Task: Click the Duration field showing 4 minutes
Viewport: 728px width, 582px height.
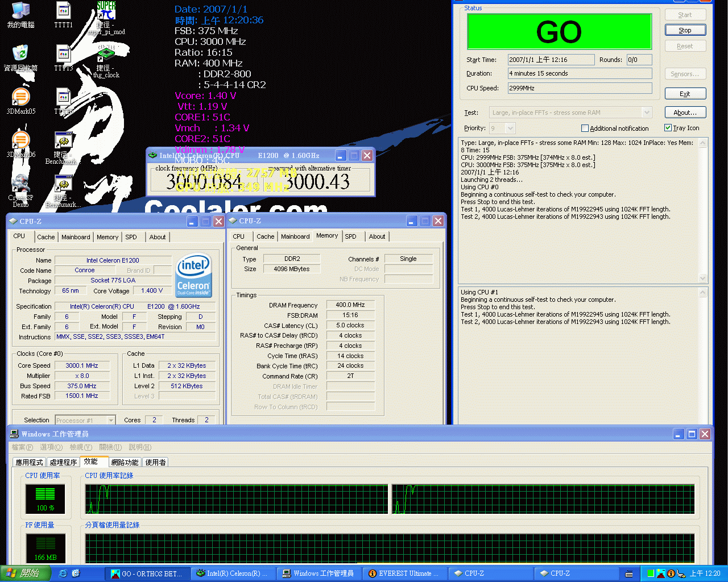Action: pos(580,73)
